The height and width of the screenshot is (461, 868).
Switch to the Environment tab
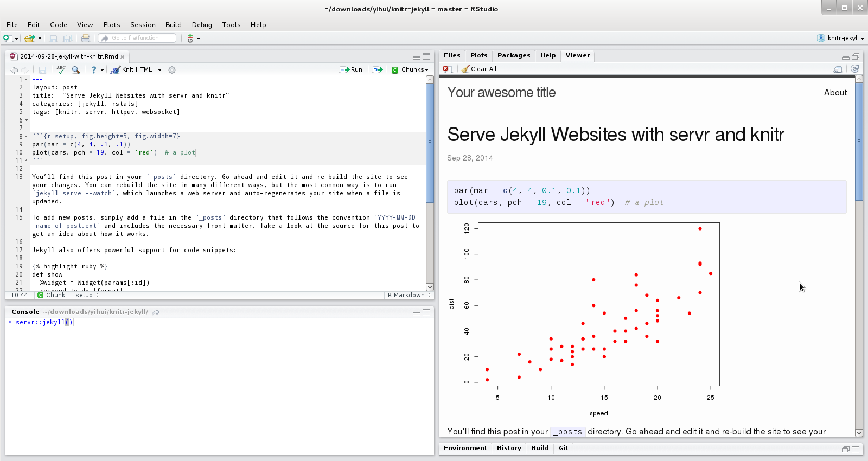[465, 448]
